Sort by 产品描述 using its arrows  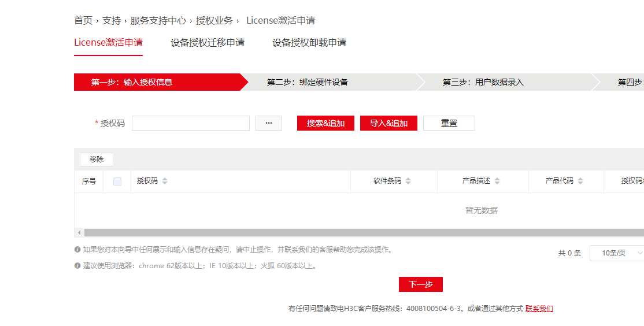tap(497, 181)
